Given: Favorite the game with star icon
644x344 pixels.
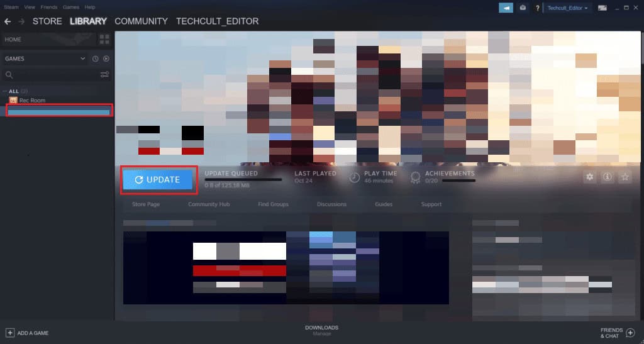Looking at the screenshot, I should pyautogui.click(x=625, y=177).
